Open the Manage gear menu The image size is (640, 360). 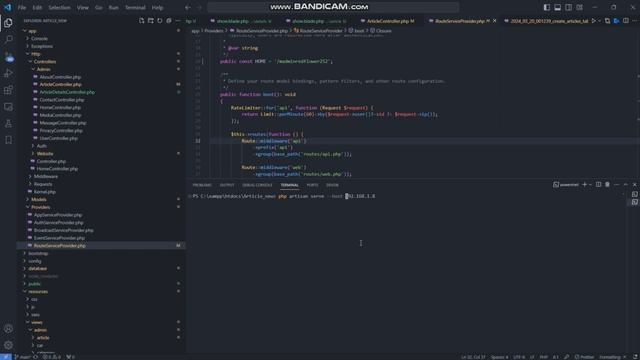8,345
